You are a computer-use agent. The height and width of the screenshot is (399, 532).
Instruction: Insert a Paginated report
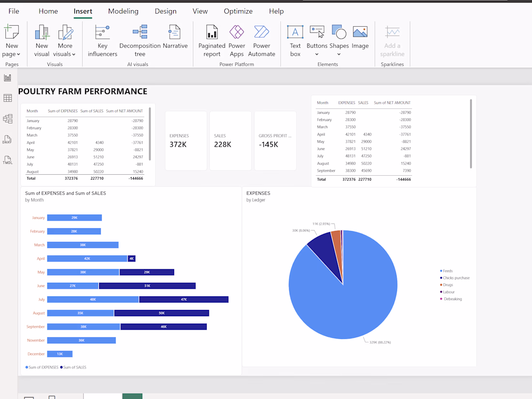click(x=212, y=41)
